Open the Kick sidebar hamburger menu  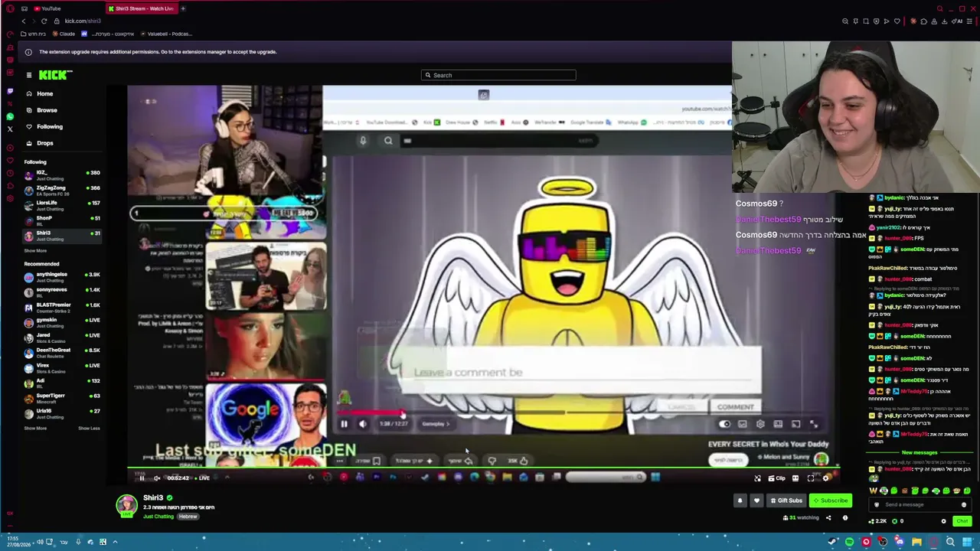coord(28,75)
